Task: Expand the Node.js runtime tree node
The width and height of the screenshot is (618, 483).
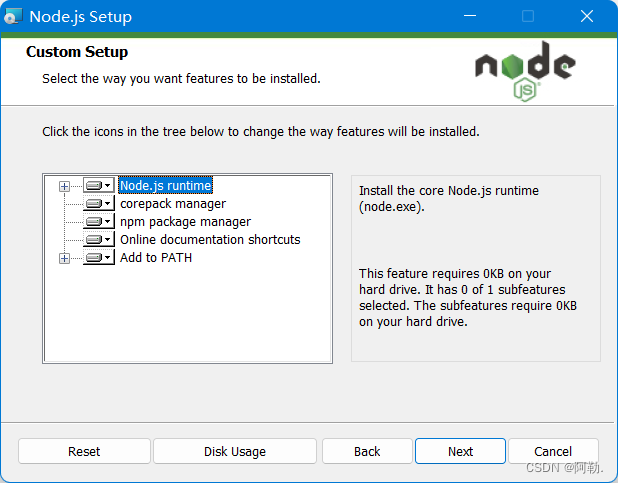Action: click(64, 186)
